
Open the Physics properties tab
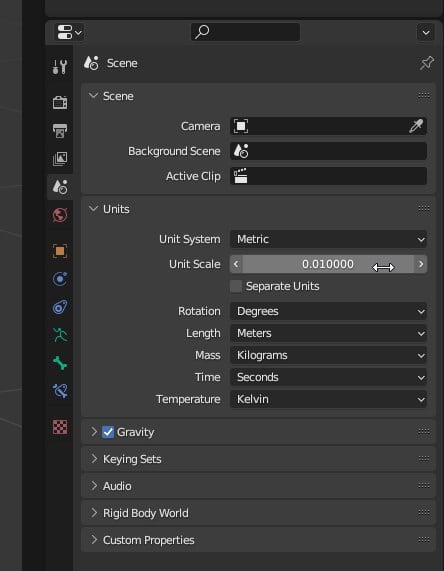(x=60, y=279)
